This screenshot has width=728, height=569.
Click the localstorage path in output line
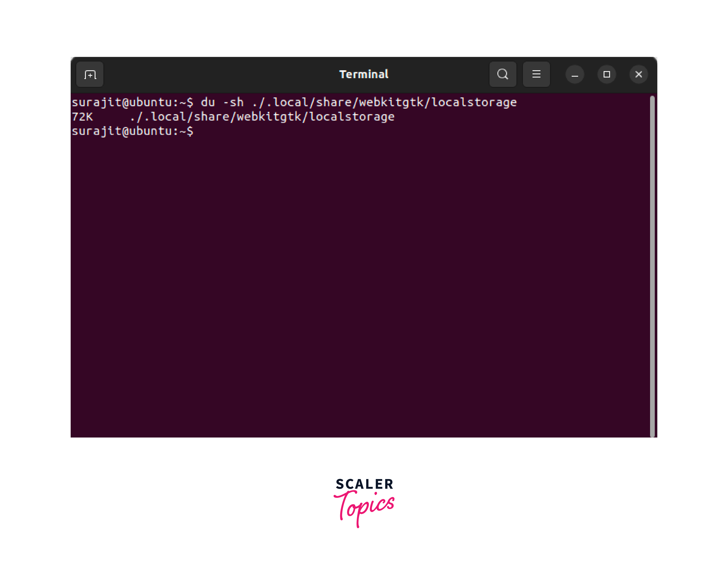262,117
